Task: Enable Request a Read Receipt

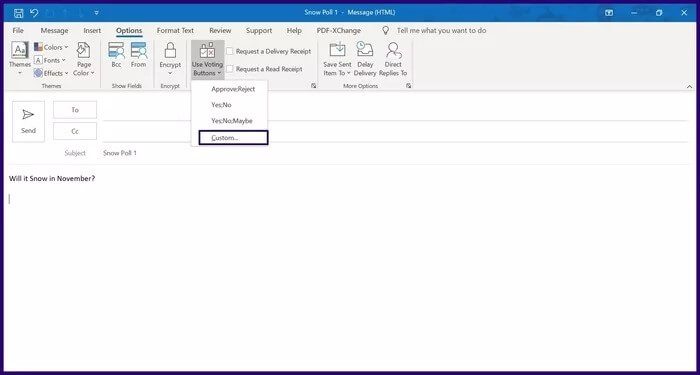Action: (x=264, y=69)
